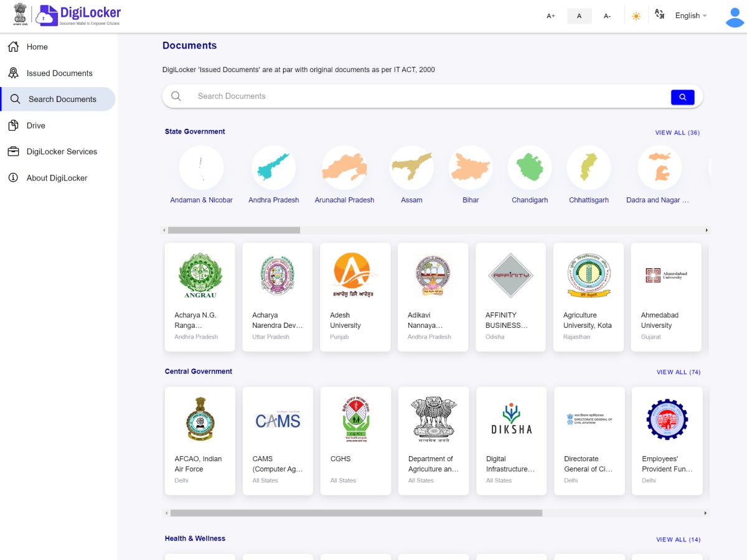747x560 pixels.
Task: Open View All (14) for Health & Wellness
Action: click(x=678, y=539)
